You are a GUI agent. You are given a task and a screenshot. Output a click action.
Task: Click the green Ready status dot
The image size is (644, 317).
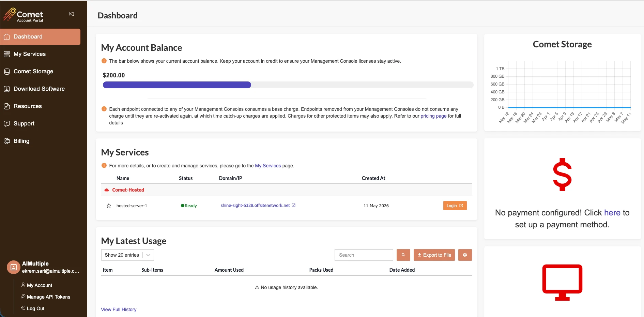(183, 206)
